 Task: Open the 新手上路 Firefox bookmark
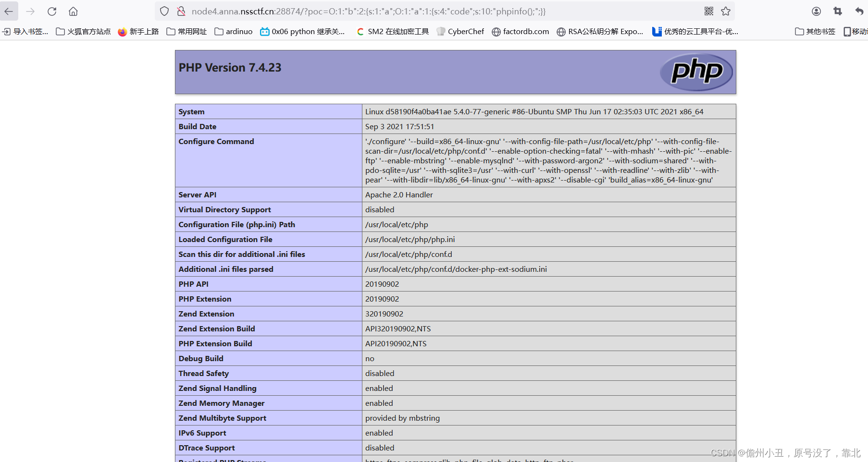point(138,31)
